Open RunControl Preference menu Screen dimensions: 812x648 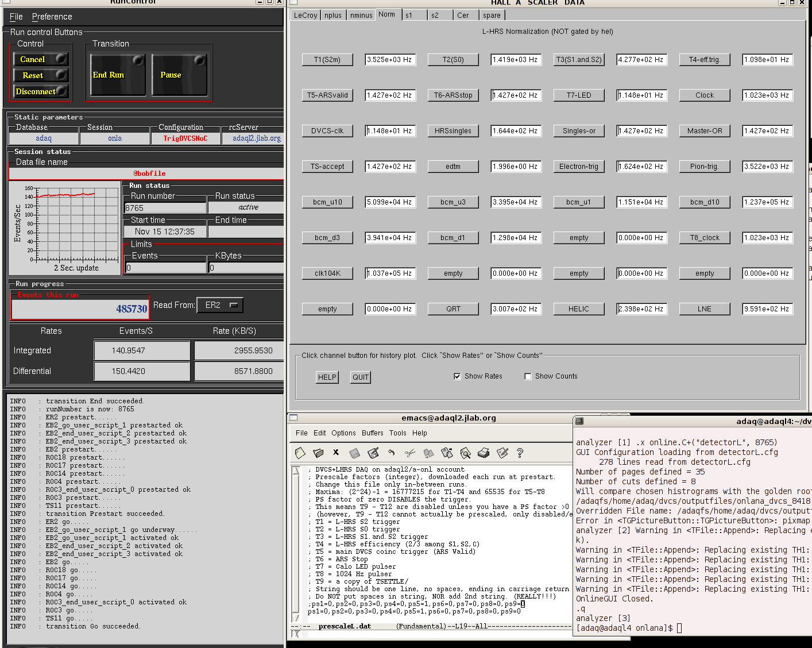coord(52,17)
